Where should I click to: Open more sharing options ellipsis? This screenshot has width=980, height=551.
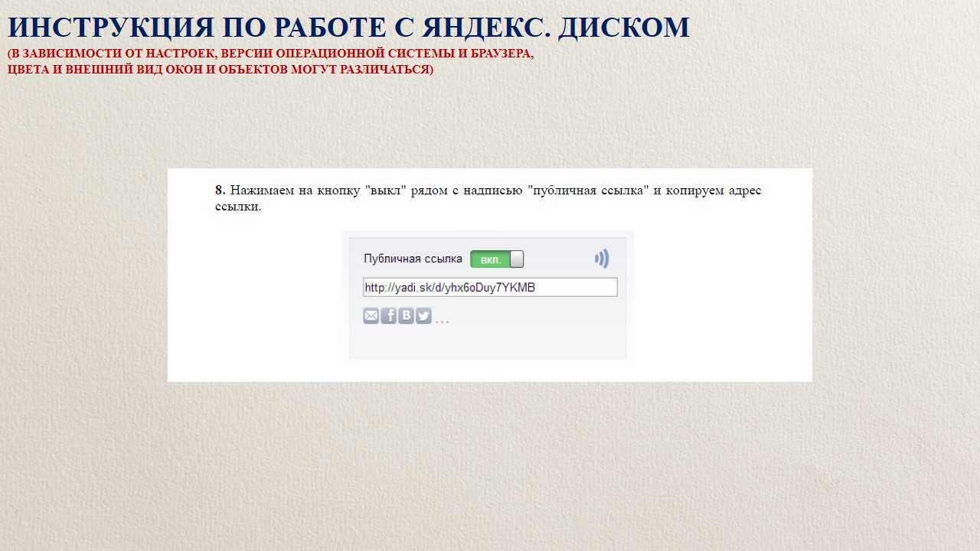coord(442,321)
